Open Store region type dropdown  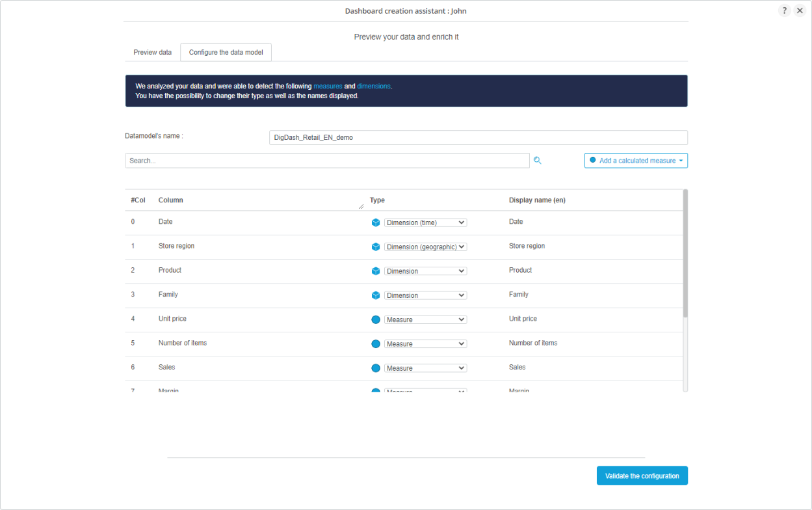425,247
